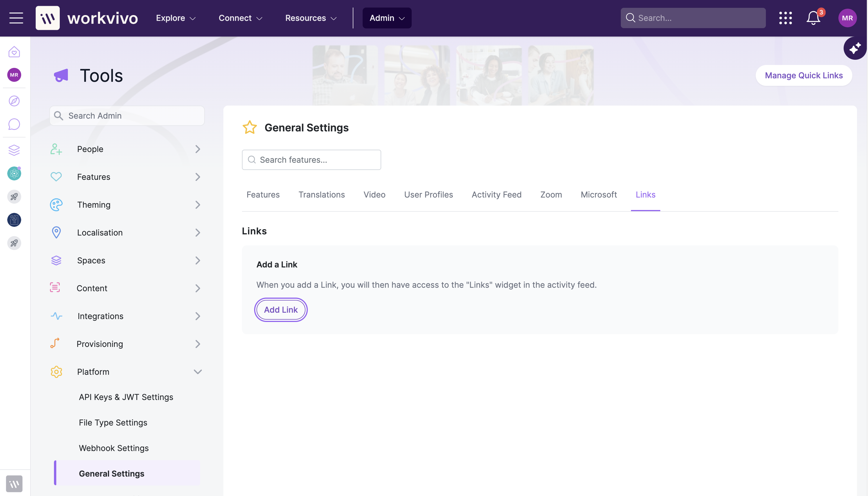Open the compass explore icon
Image resolution: width=868 pixels, height=496 pixels.
coord(14,101)
